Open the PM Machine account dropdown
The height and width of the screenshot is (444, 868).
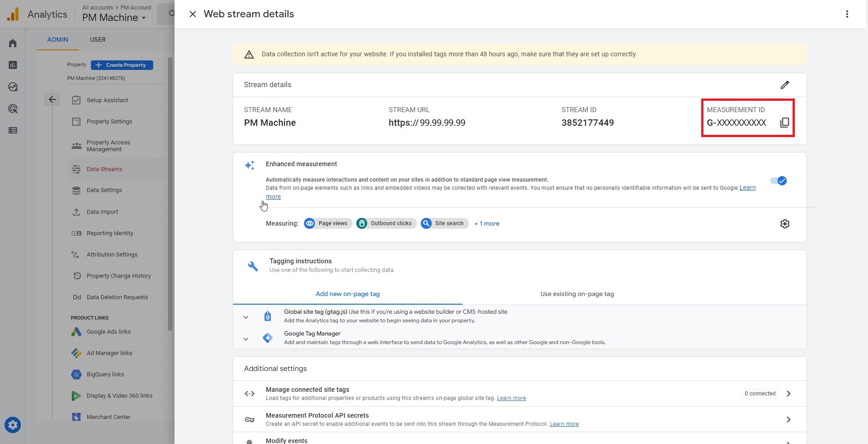[114, 18]
